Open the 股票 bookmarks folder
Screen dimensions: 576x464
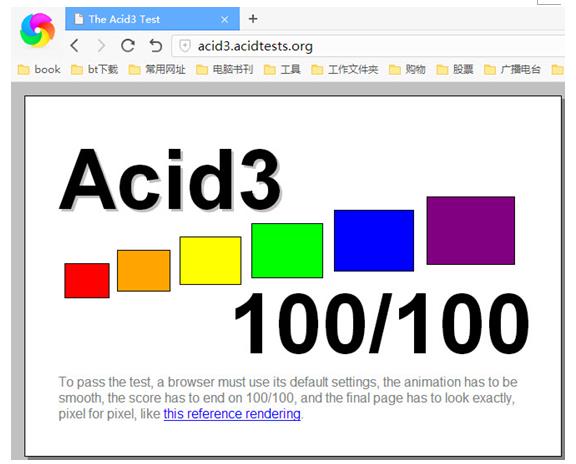454,69
